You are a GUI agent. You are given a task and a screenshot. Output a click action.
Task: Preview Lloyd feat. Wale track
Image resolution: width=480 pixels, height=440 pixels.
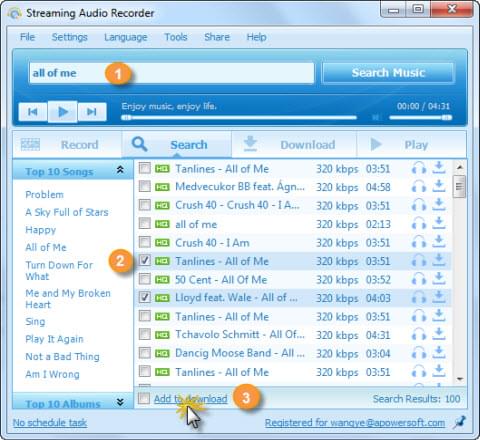pyautogui.click(x=419, y=298)
